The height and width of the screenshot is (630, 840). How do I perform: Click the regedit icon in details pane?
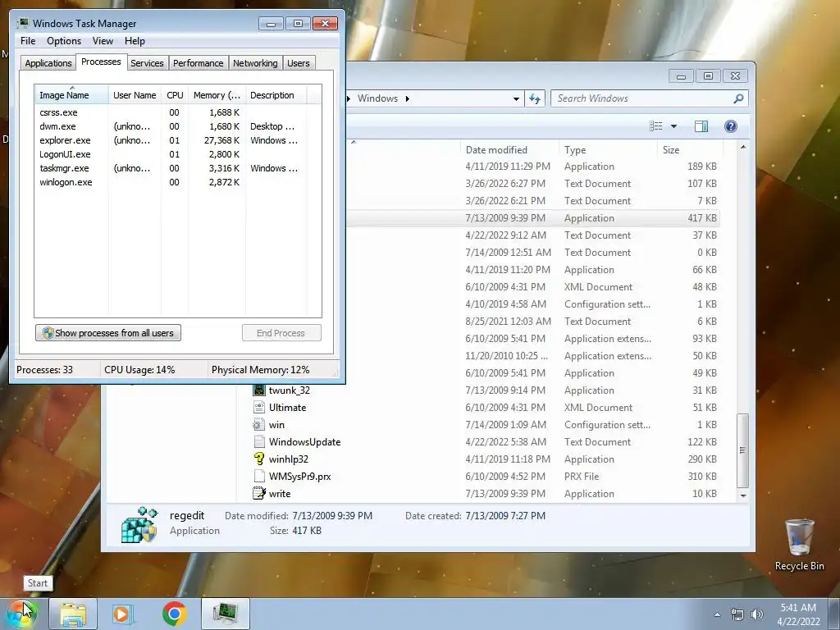pyautogui.click(x=139, y=524)
